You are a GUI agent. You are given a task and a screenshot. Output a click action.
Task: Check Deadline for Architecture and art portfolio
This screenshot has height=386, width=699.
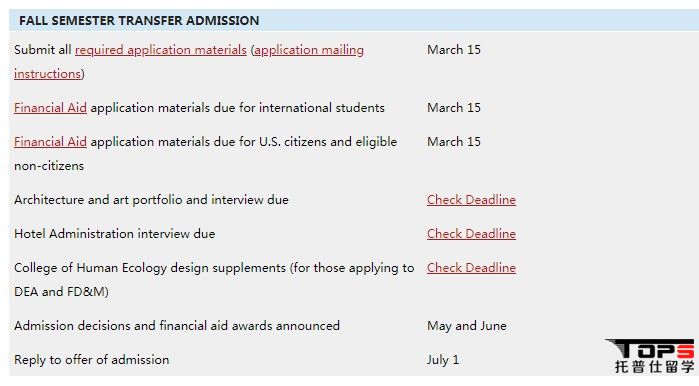(x=471, y=200)
